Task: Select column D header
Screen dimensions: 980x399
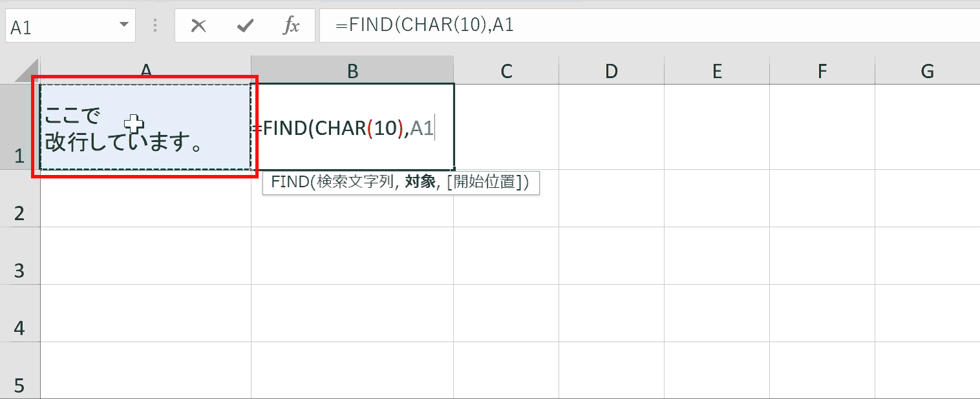Action: click(x=612, y=70)
